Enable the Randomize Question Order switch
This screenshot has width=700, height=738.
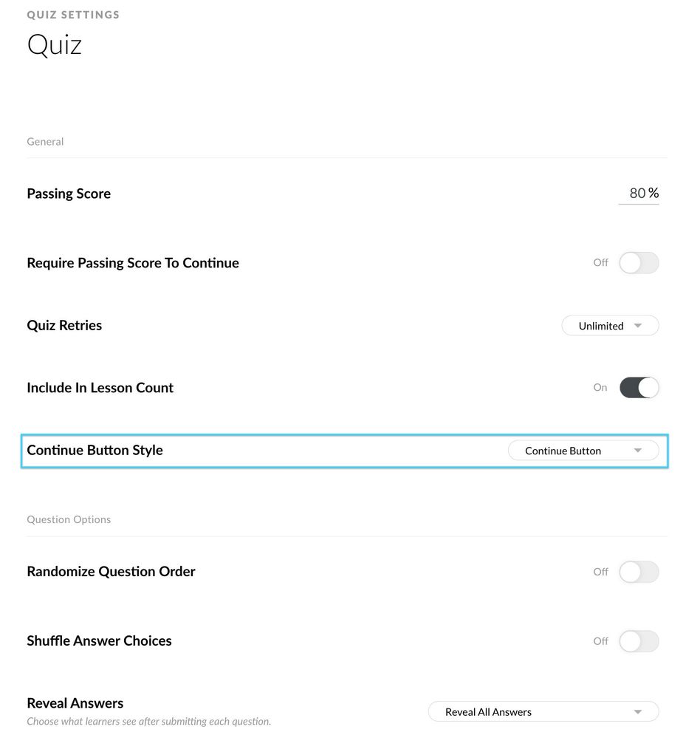tap(639, 572)
